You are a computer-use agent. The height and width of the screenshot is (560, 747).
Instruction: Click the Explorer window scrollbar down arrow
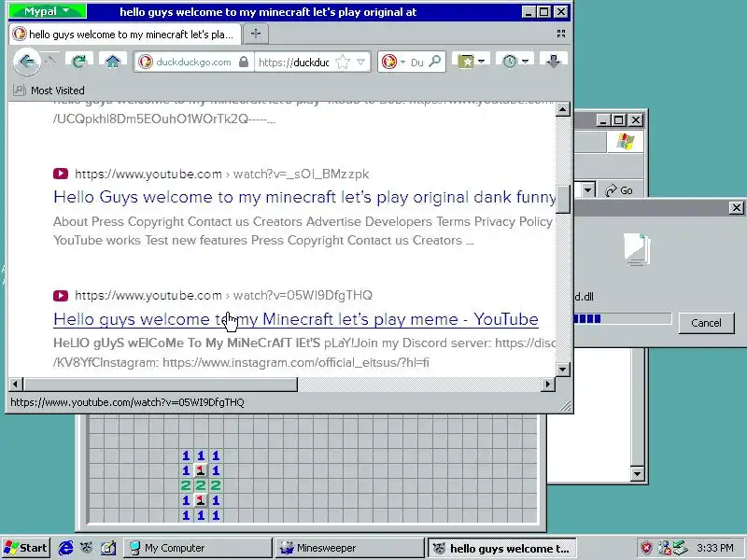coord(637,473)
